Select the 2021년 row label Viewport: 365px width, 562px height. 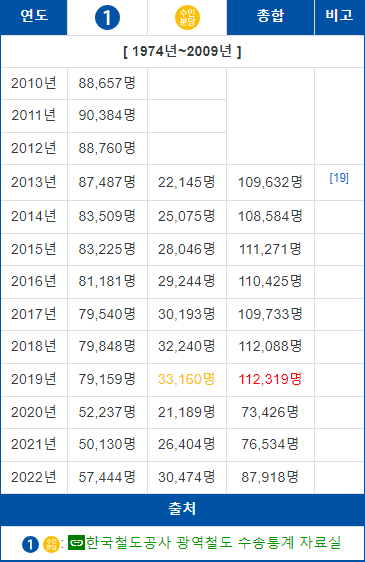coord(34,444)
